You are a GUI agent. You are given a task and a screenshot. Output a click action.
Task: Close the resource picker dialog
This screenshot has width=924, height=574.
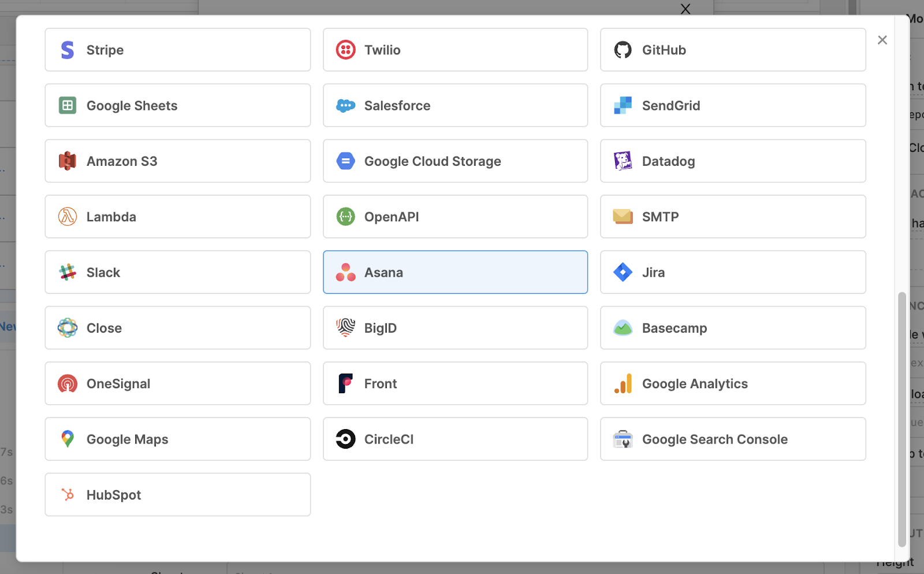point(882,40)
